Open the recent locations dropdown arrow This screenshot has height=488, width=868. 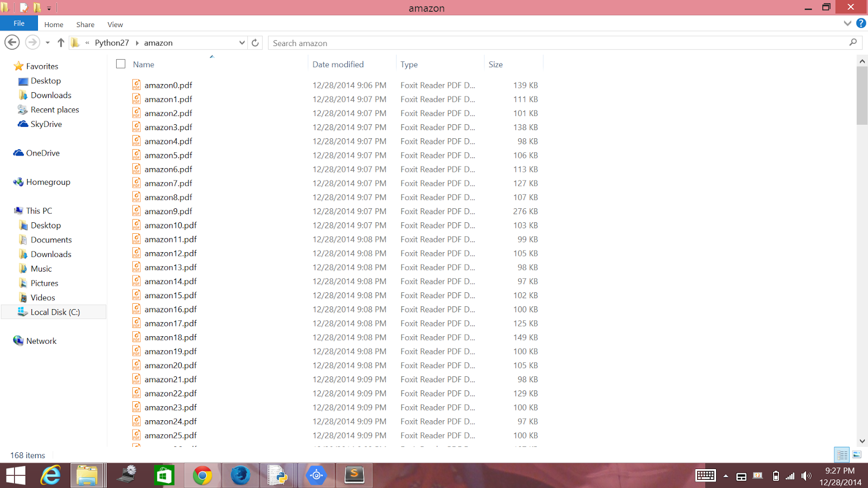[x=48, y=43]
